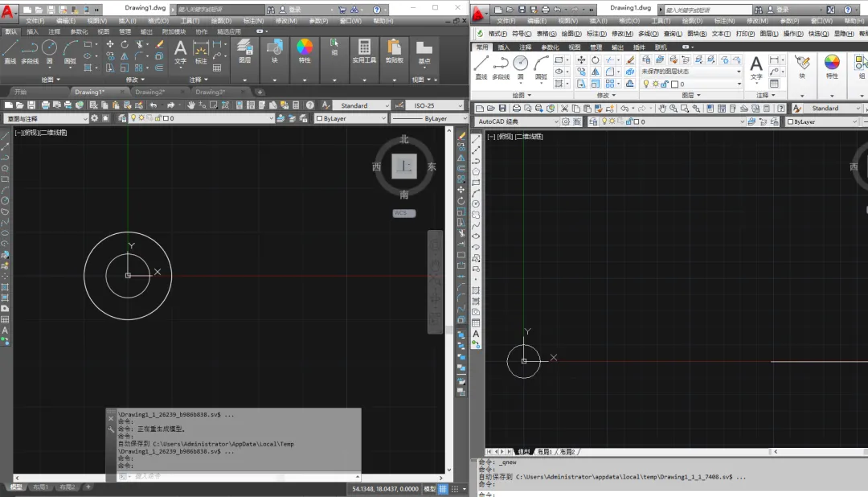Viewport: 868px width, 497px height.
Task: Expand the AutoCAD 经典 workspace dropdown
Action: [x=516, y=121]
